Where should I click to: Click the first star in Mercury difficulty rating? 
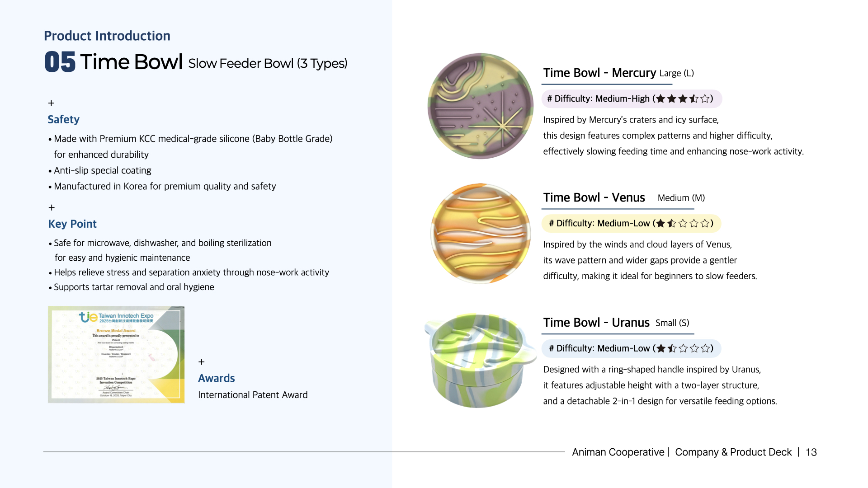660,99
